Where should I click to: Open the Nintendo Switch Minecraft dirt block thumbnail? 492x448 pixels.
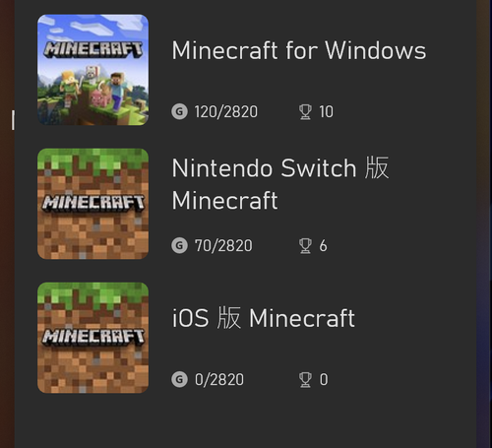92,204
